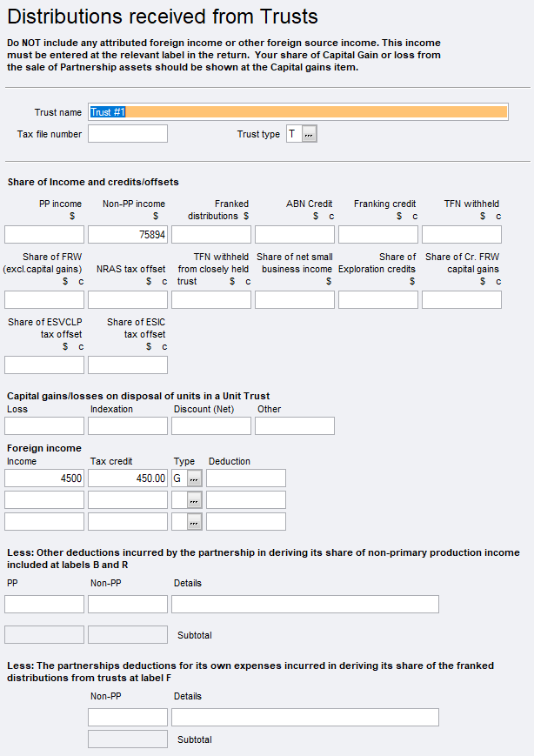
Task: Click the NRAS tax offset field
Action: 127,300
